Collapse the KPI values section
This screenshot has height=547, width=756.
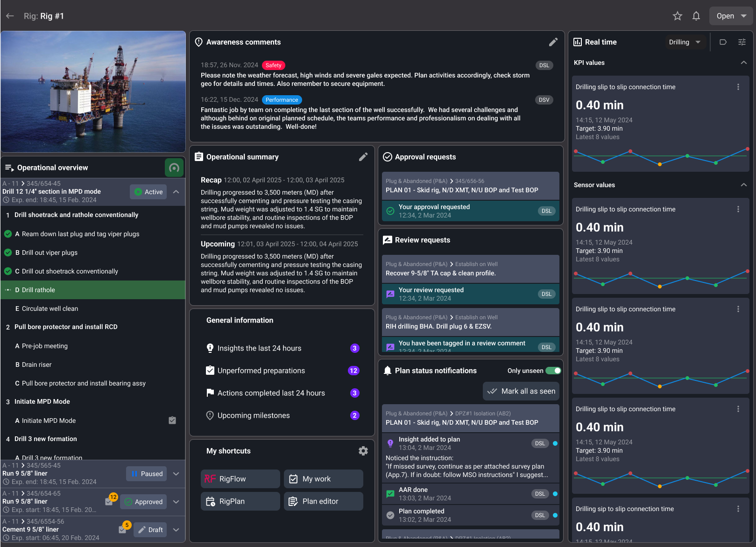[743, 63]
